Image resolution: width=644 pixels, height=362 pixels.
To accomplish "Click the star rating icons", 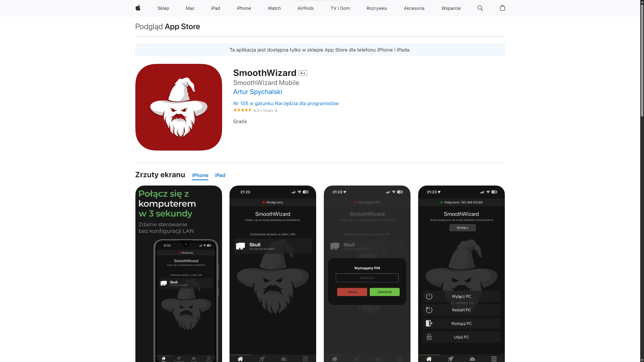I will pos(242,110).
